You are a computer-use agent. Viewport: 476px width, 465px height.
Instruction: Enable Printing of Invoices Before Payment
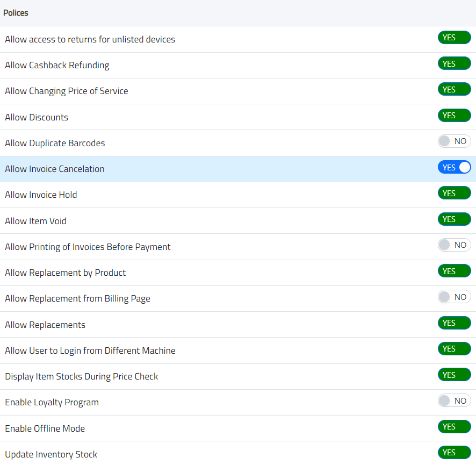(454, 245)
